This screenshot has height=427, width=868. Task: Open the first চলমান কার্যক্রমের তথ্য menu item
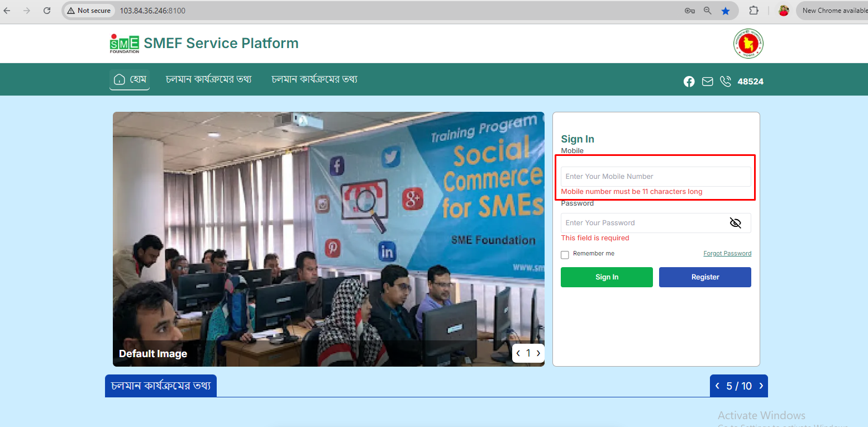click(x=209, y=79)
